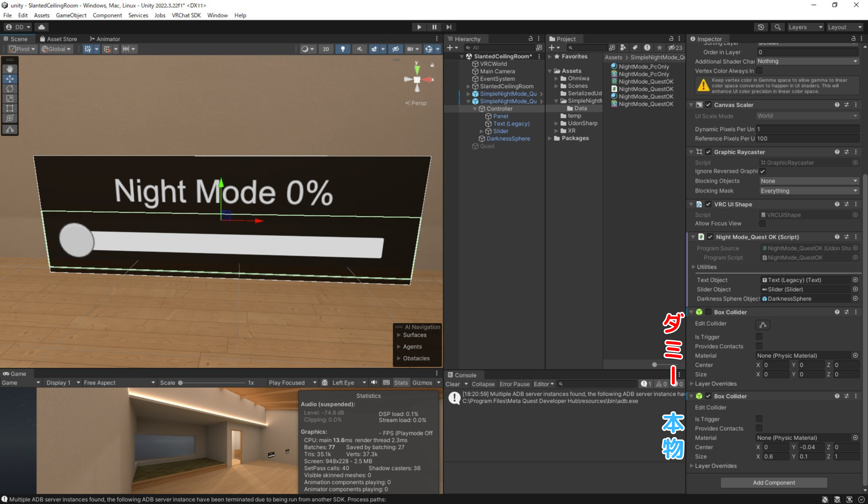Uncheck Ignore Reversed Graphics in Graphic Raycaster

(762, 171)
